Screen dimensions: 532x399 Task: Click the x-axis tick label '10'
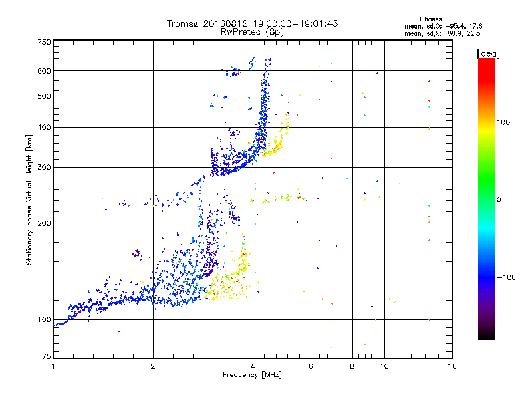(384, 366)
